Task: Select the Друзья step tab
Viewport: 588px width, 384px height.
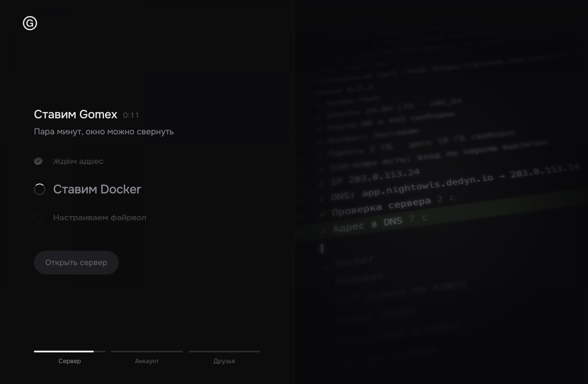Action: point(224,361)
